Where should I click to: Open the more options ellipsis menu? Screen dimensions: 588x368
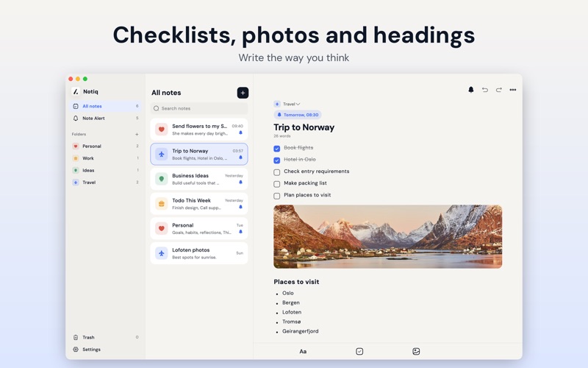coord(513,90)
